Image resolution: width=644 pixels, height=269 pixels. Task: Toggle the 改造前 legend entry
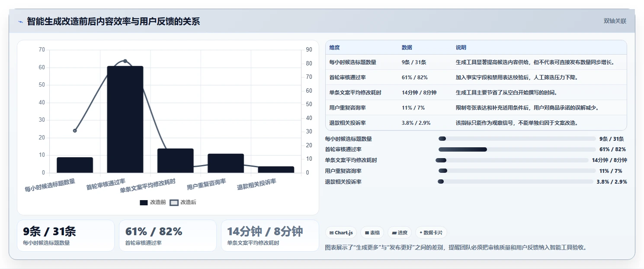(153, 202)
